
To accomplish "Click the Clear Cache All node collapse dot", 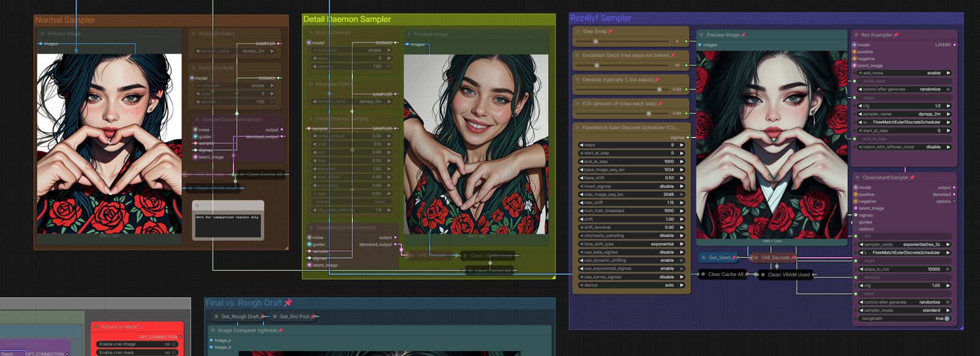I will pyautogui.click(x=703, y=275).
